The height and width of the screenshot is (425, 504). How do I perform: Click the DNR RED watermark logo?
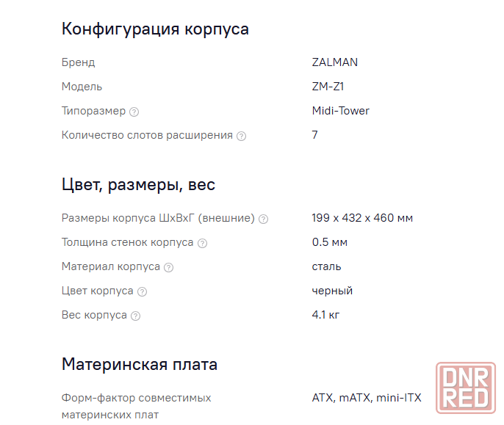pyautogui.click(x=466, y=388)
